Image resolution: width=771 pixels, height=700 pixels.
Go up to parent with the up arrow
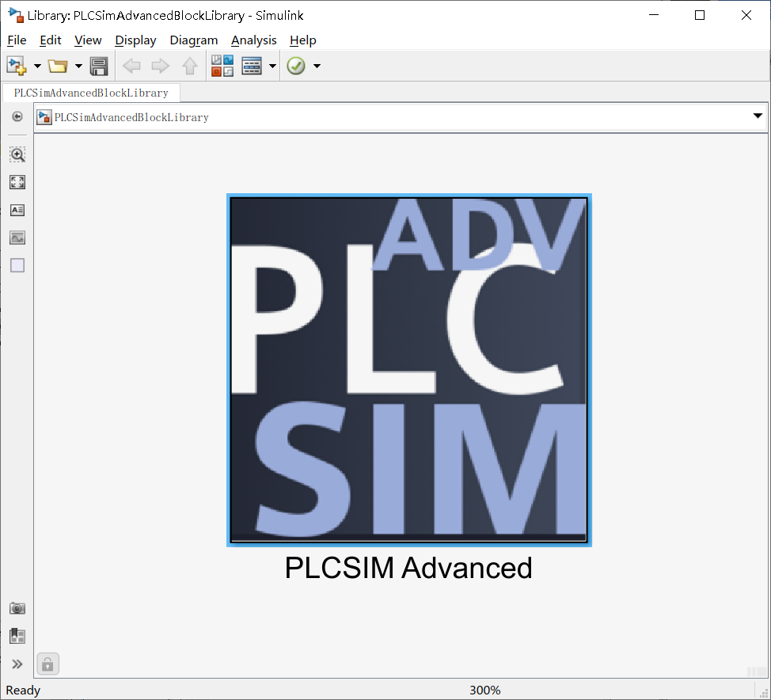(190, 66)
